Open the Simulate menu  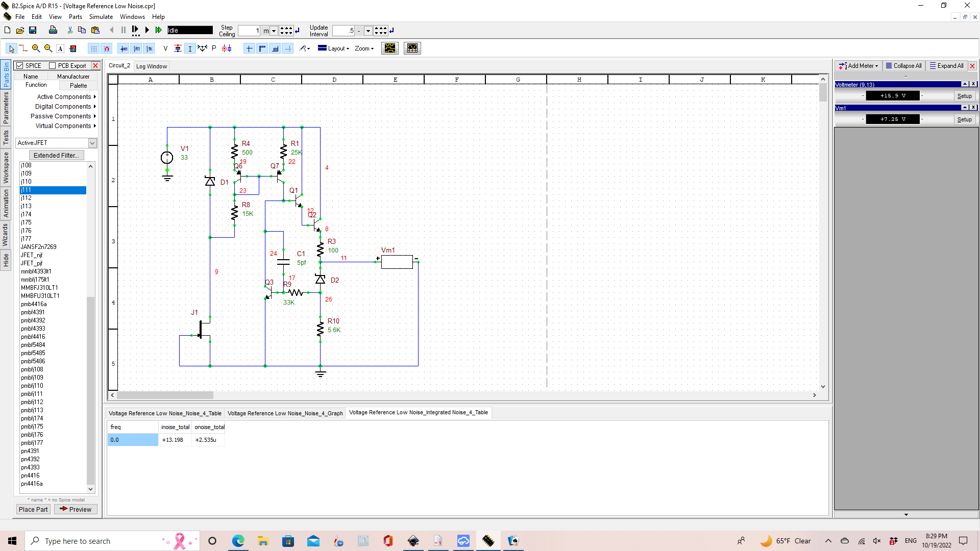[101, 17]
